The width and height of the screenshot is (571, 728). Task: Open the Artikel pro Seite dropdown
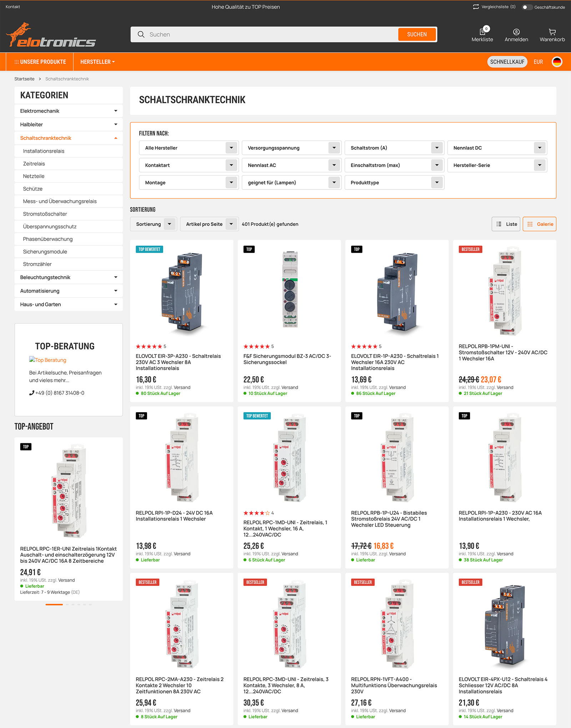point(209,224)
